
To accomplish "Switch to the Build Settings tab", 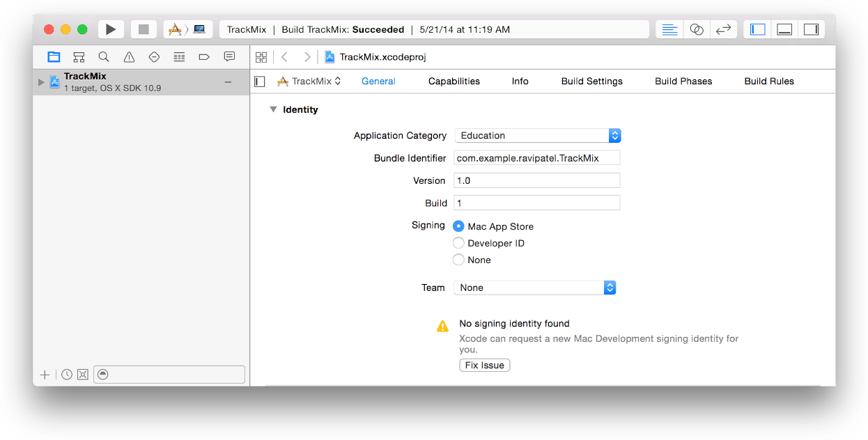I will pos(592,81).
